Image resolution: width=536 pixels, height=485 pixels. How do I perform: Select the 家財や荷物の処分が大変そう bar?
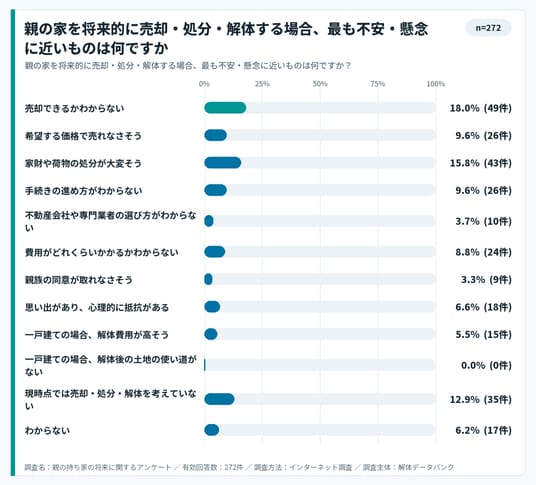(x=223, y=163)
